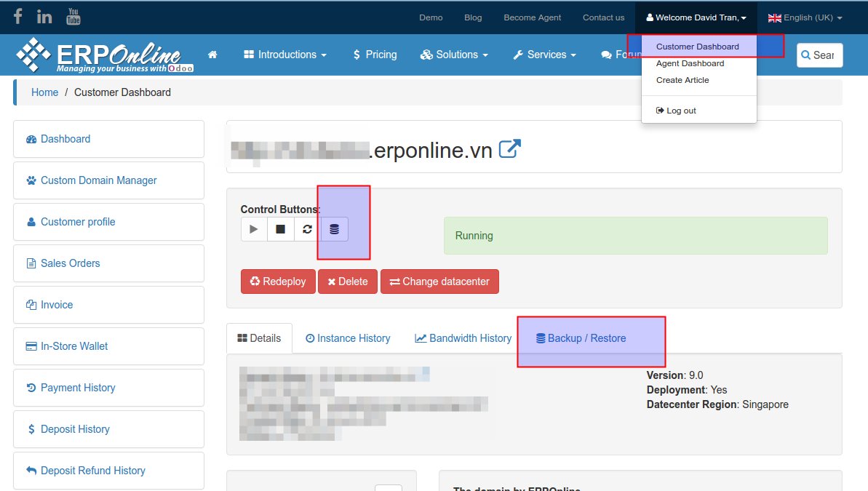Expand the Services navigation dropdown
This screenshot has height=491, width=868.
[x=544, y=55]
